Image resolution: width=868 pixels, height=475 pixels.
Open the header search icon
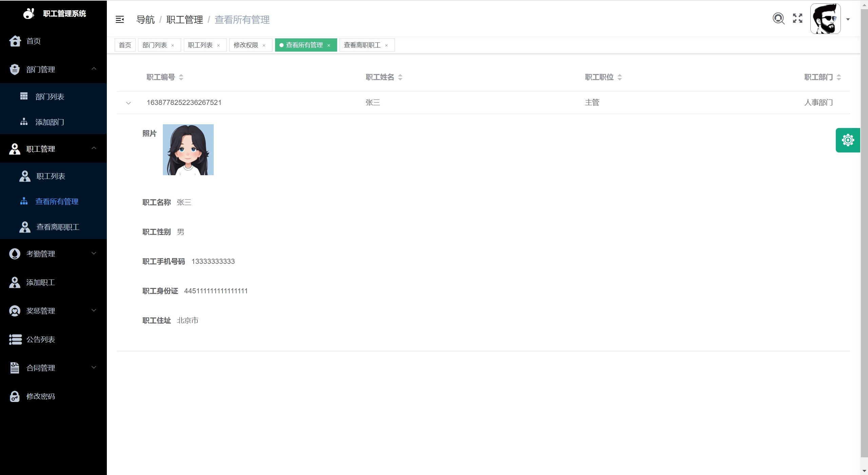point(778,19)
